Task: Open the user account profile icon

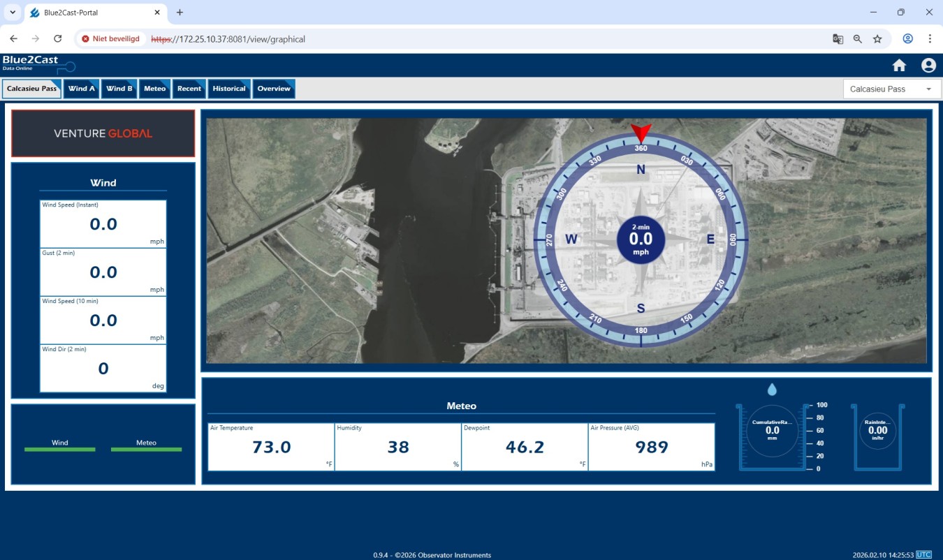Action: click(928, 66)
